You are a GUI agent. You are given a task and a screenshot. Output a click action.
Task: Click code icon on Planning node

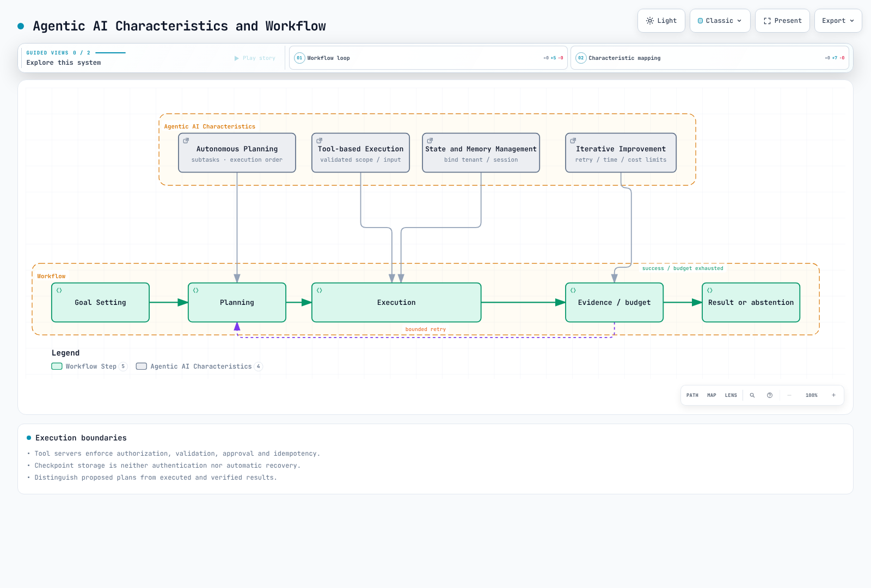(195, 290)
